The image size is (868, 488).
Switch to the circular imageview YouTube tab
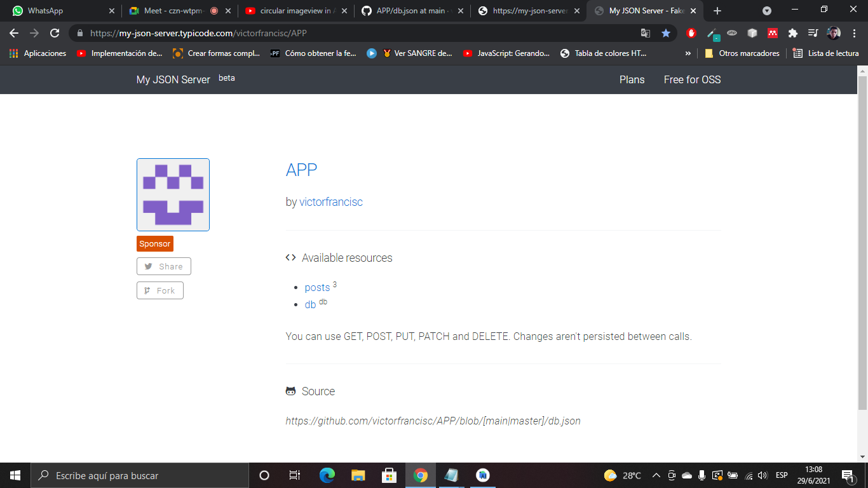click(295, 11)
